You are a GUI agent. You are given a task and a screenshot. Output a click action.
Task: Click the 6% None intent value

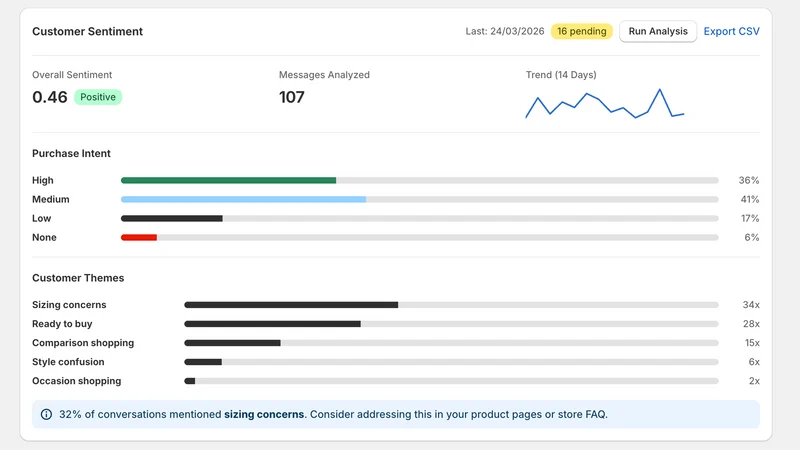[x=752, y=237]
